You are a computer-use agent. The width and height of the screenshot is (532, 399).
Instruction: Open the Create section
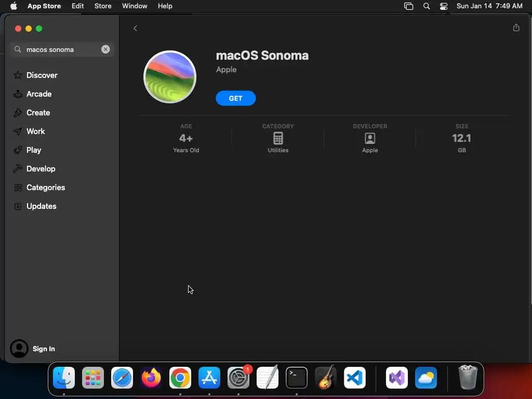click(32, 112)
